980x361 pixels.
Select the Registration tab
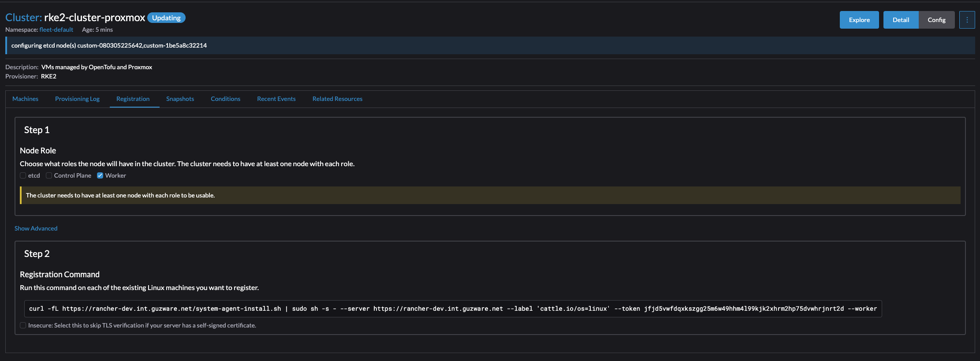click(x=133, y=99)
